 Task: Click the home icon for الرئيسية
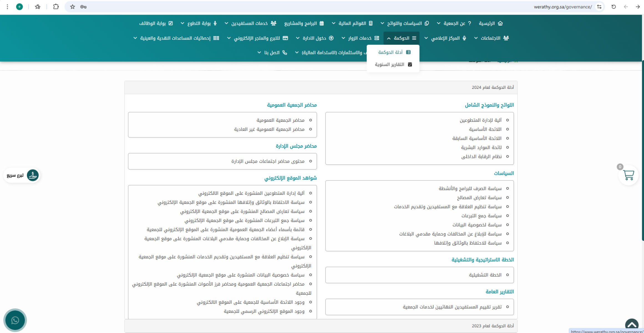point(500,23)
